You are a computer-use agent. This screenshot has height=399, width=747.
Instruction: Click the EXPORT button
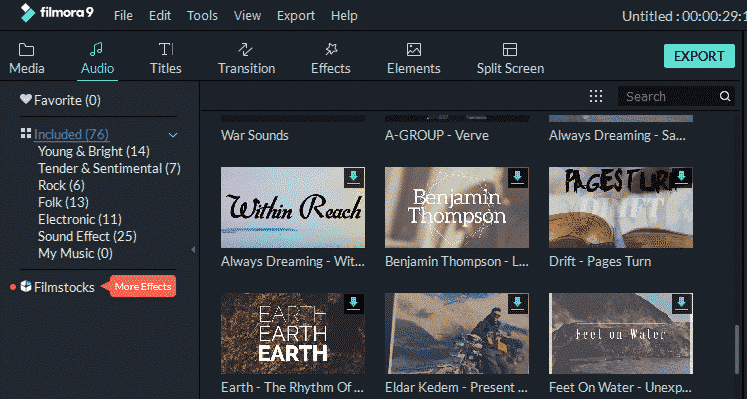699,56
